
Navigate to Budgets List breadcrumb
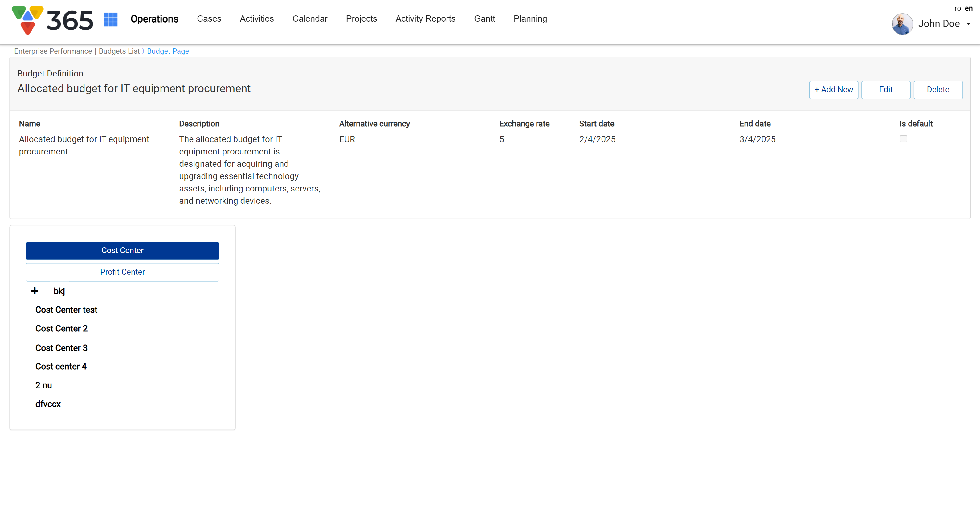119,51
